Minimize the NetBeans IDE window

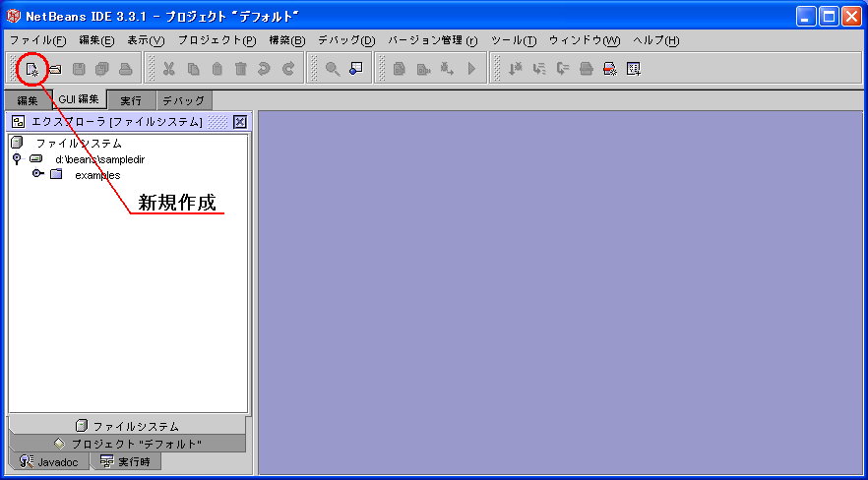click(x=806, y=16)
